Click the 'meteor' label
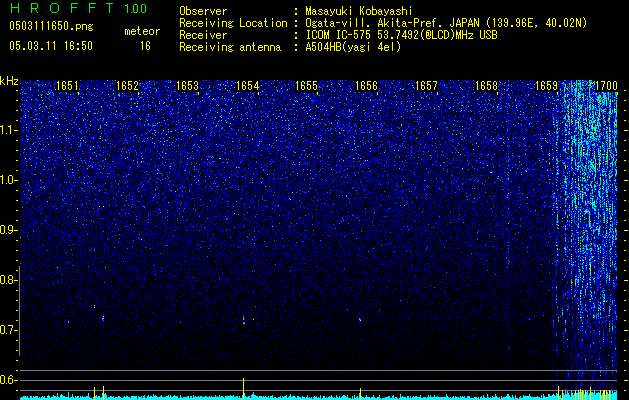 142,31
